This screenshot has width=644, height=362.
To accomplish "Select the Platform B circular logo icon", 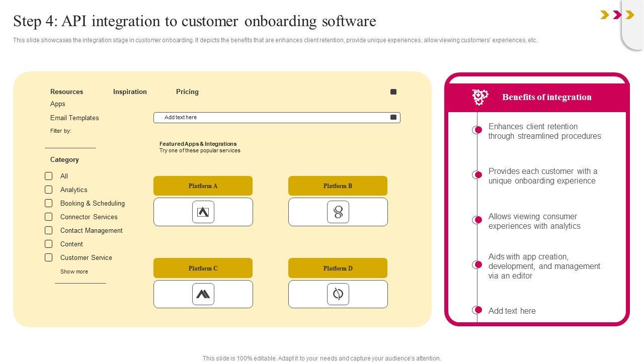I will pyautogui.click(x=338, y=212).
